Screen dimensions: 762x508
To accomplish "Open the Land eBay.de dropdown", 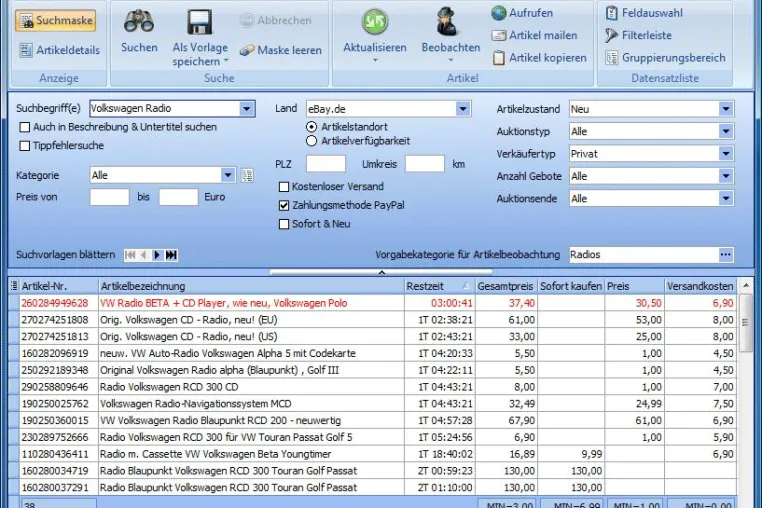I will point(463,109).
